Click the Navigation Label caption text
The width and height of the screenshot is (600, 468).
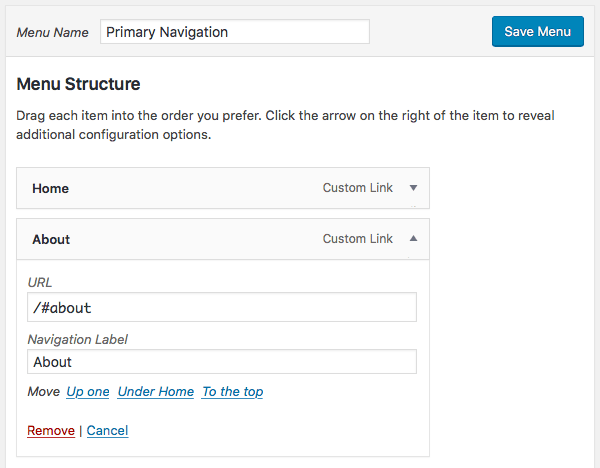(x=78, y=339)
